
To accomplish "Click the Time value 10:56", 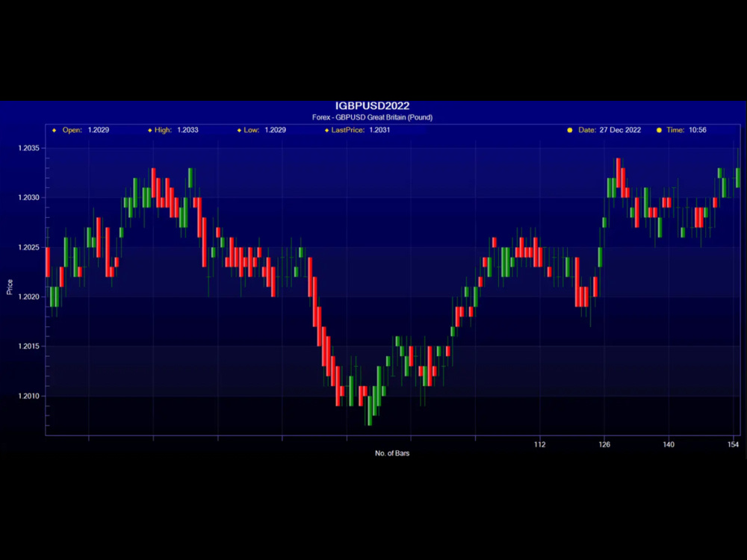I will pyautogui.click(x=698, y=130).
